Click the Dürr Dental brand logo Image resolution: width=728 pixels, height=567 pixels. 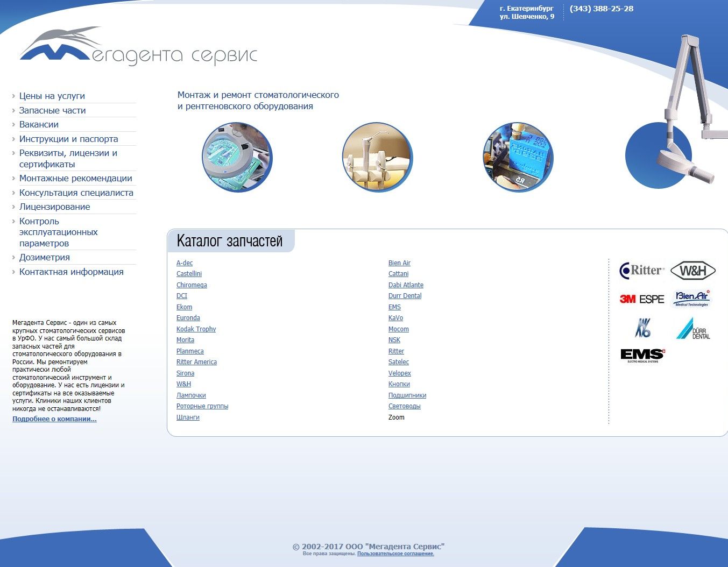coord(693,328)
